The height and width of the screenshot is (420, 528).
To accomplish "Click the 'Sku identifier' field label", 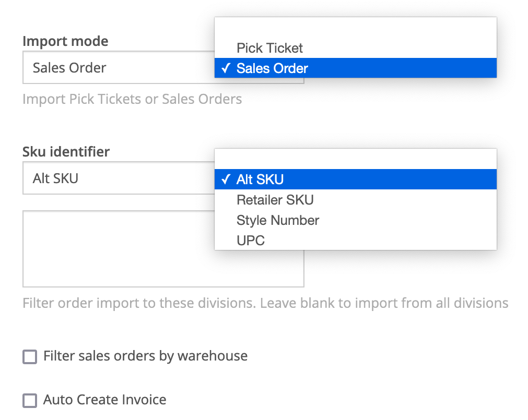I will click(66, 152).
